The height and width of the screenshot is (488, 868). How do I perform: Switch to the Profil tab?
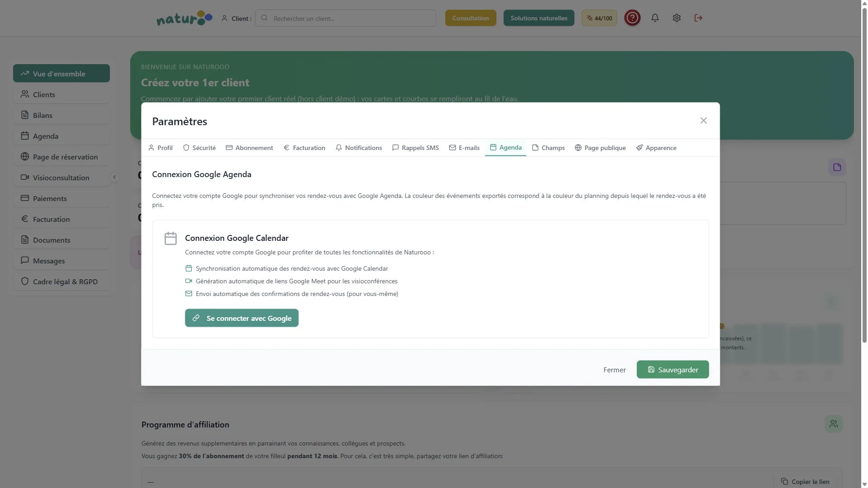[x=160, y=148]
